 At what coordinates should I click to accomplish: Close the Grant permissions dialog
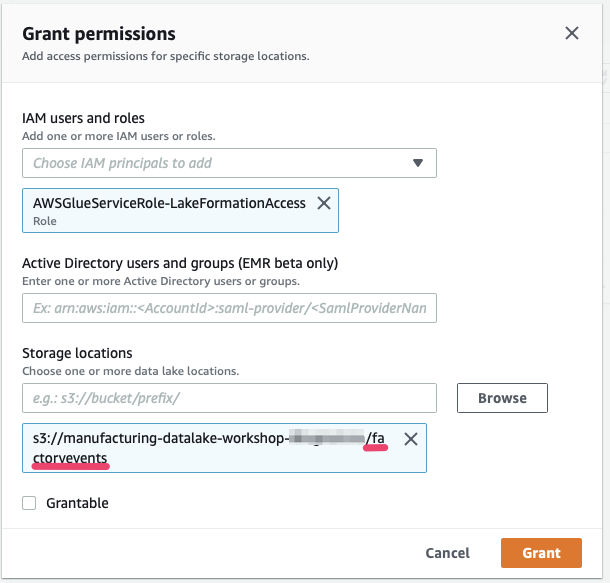pos(572,33)
